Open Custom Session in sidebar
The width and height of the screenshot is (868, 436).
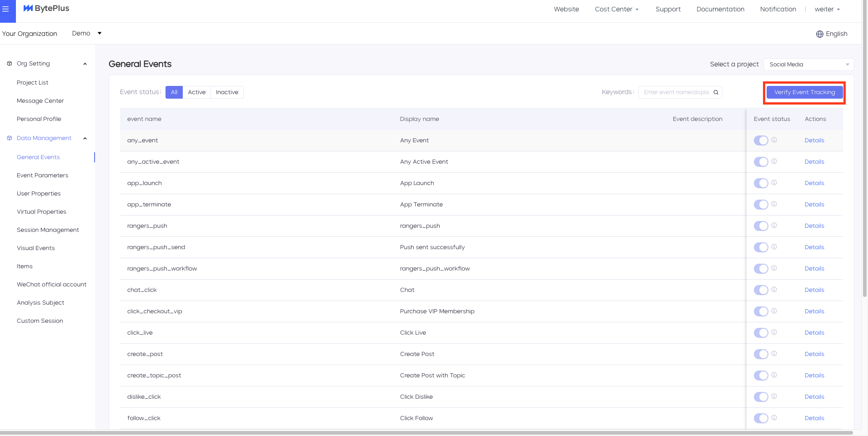click(x=40, y=321)
